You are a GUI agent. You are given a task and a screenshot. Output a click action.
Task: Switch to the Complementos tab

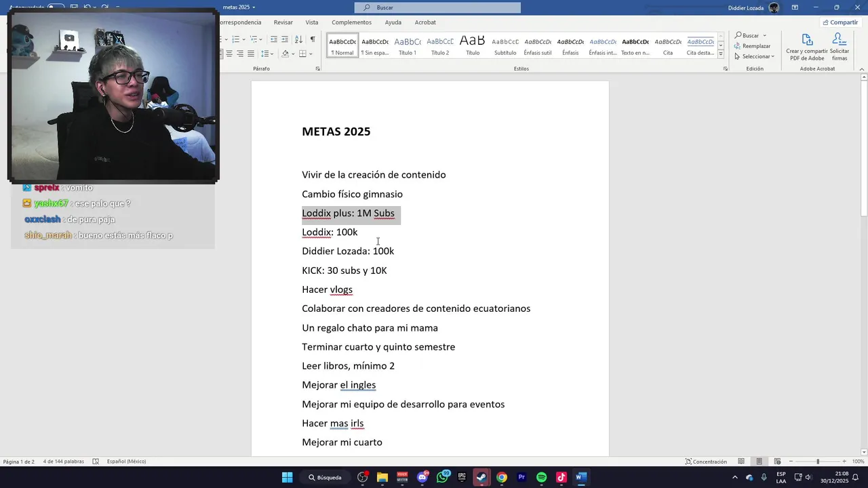coord(351,22)
